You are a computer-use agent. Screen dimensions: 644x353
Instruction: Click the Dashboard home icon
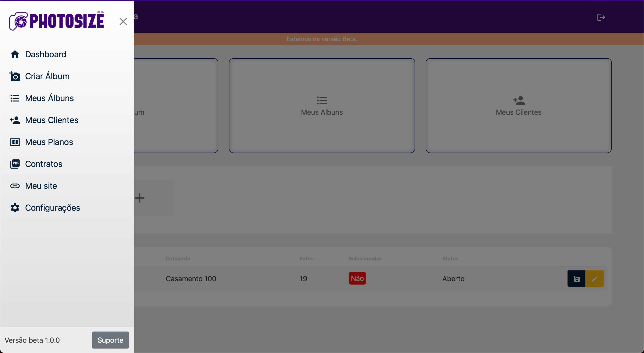click(x=15, y=54)
